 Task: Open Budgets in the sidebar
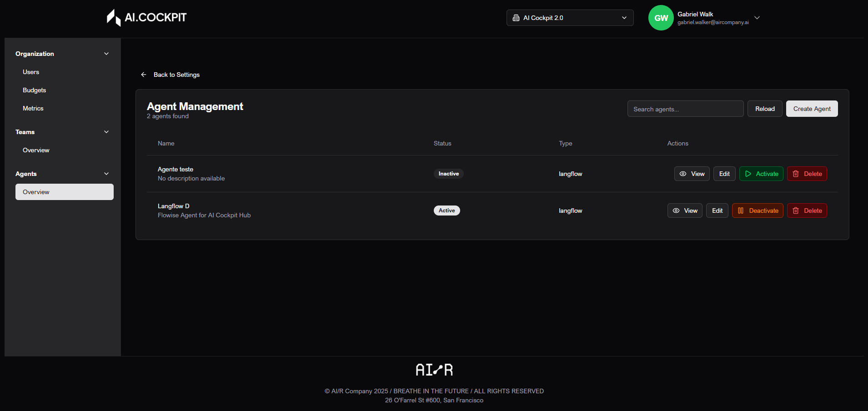35,90
